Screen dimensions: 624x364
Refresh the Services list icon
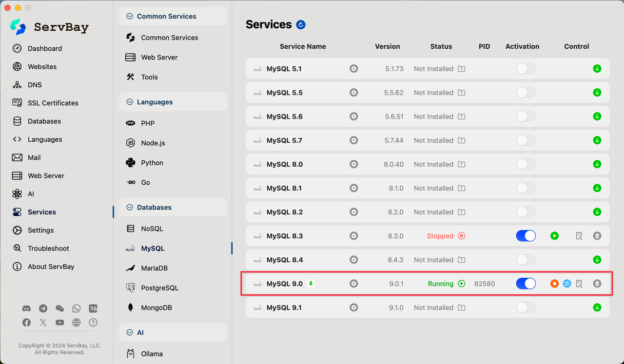[301, 25]
